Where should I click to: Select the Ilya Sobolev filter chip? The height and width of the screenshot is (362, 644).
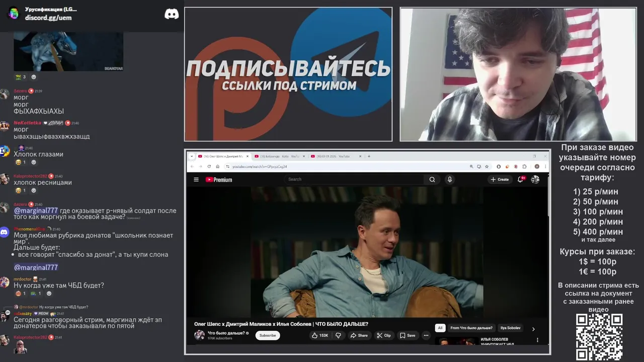510,328
